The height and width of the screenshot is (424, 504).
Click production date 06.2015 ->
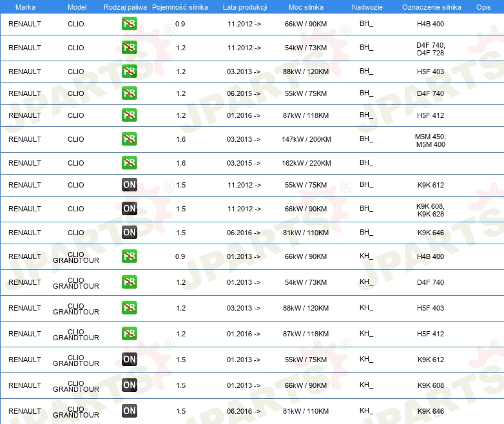pos(244,93)
